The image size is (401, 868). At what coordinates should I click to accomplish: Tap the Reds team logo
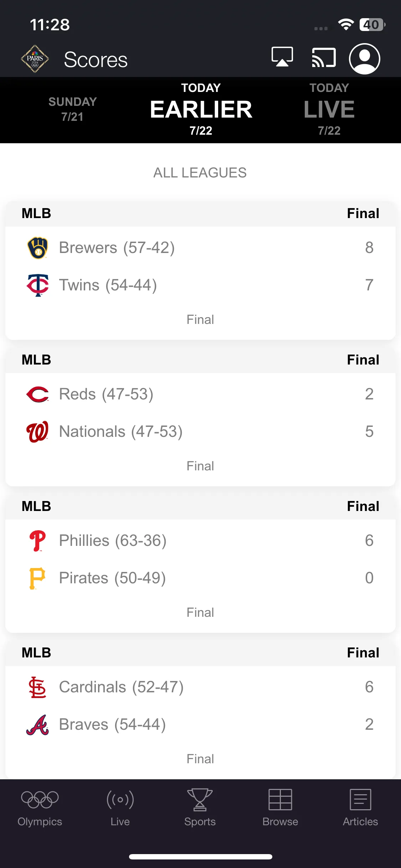pos(37,394)
